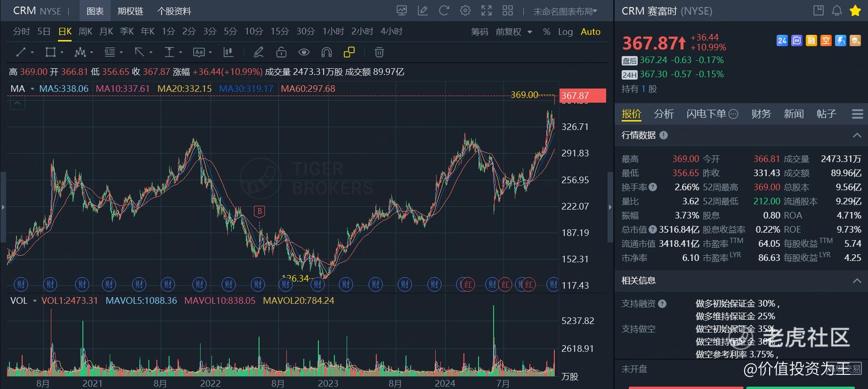Open the VOL indicator dropdown arrow
868x389 pixels.
point(34,301)
